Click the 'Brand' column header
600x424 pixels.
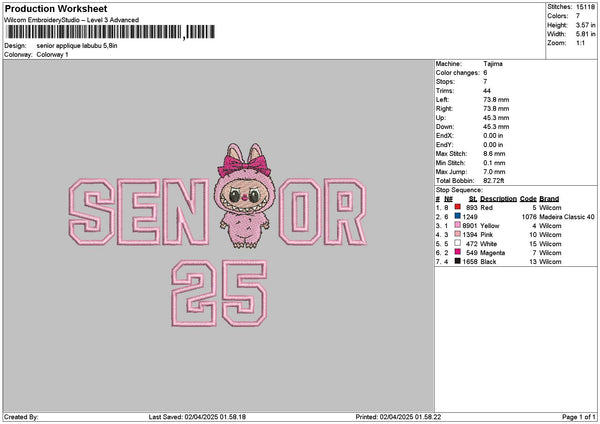pos(549,199)
